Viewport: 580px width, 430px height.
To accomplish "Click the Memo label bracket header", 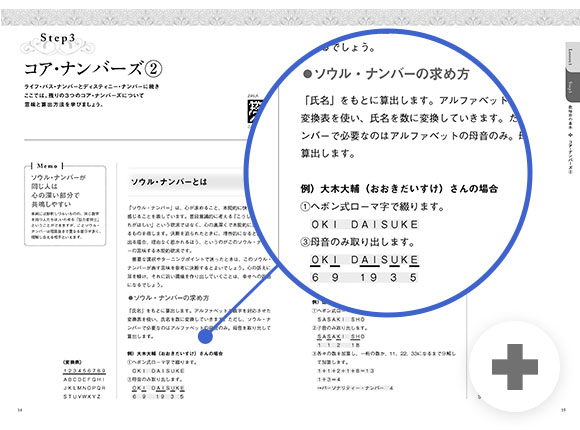I will tap(47, 165).
